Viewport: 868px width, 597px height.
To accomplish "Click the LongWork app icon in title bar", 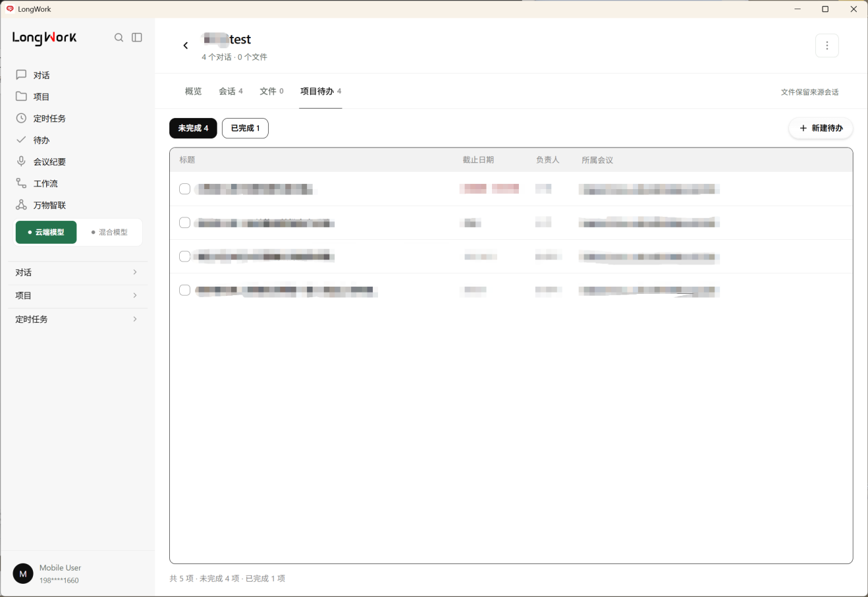I will [x=10, y=9].
